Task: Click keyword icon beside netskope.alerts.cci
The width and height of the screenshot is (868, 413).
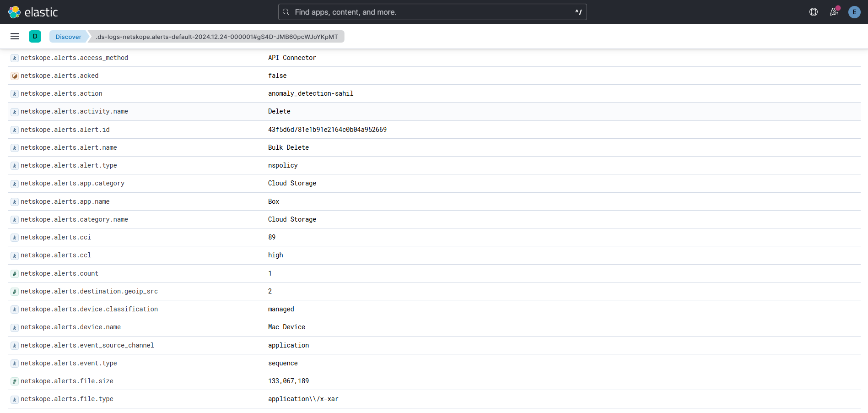Action: click(x=15, y=238)
